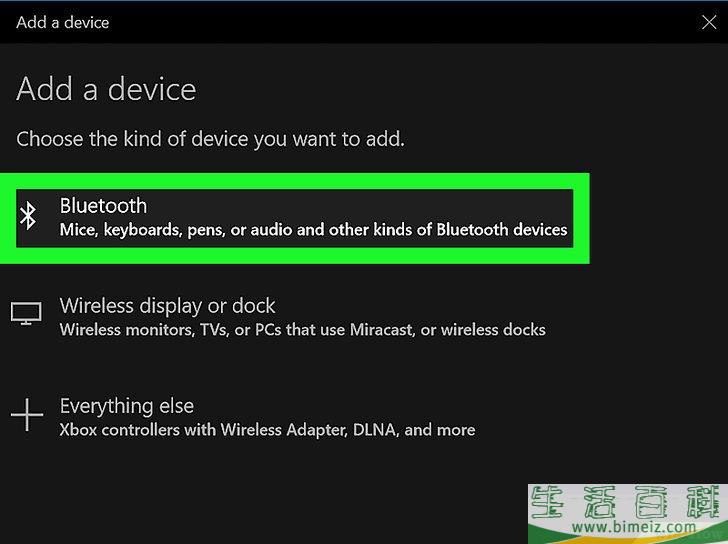Click the Miracast wireless monitors description
The height and width of the screenshot is (544, 728).
pyautogui.click(x=302, y=329)
